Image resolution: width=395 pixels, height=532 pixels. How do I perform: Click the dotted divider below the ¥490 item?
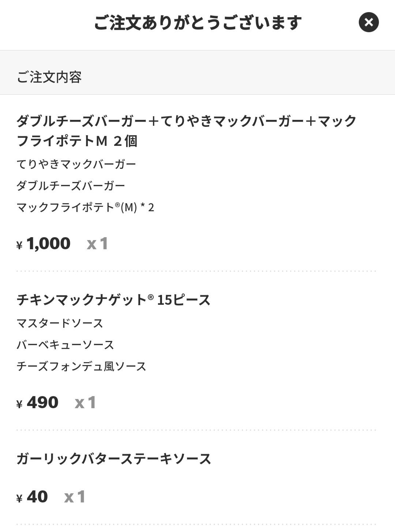[x=196, y=430]
